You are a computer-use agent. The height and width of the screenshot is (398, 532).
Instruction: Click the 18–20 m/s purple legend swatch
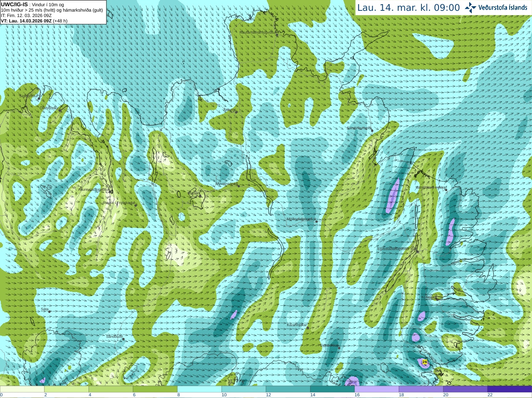point(421,389)
